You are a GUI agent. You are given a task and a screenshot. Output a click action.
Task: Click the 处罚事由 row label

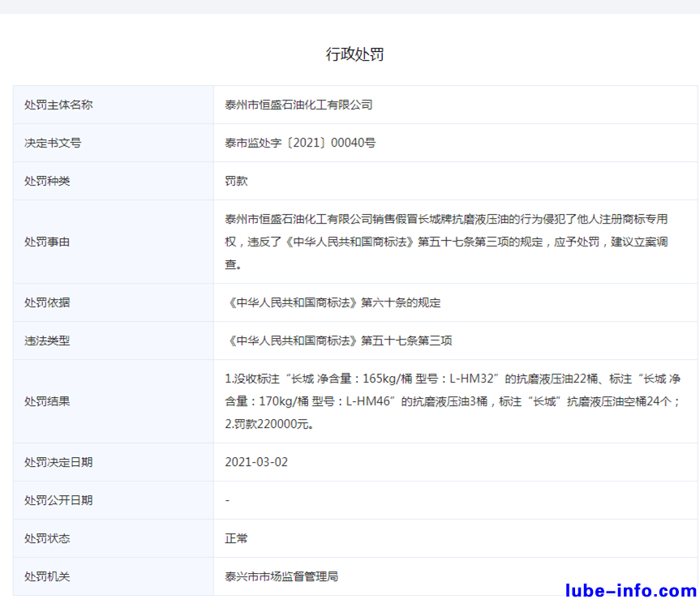pyautogui.click(x=47, y=242)
